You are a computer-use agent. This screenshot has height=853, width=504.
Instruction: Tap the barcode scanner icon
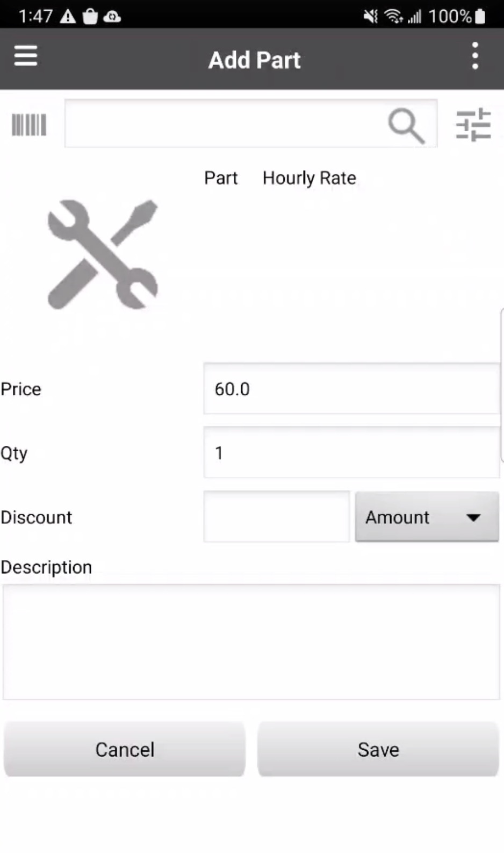[x=29, y=125]
